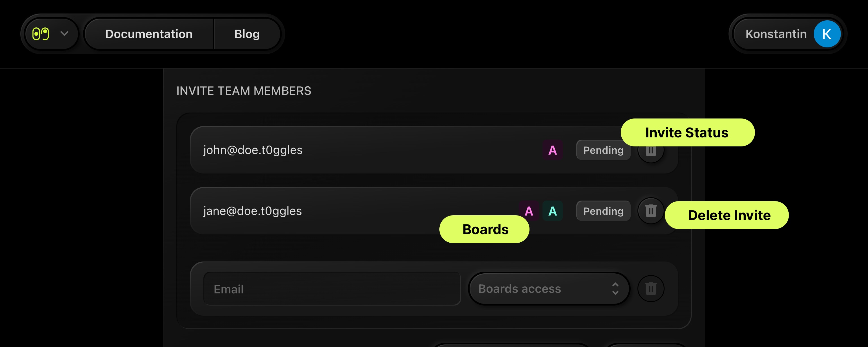Click the blue K avatar
Viewport: 868px width, 347px height.
[x=826, y=34]
